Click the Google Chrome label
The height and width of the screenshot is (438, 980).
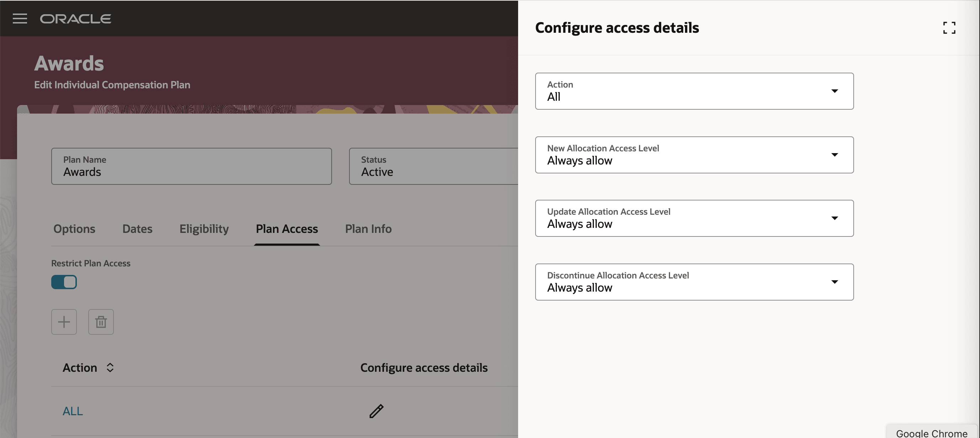931,433
